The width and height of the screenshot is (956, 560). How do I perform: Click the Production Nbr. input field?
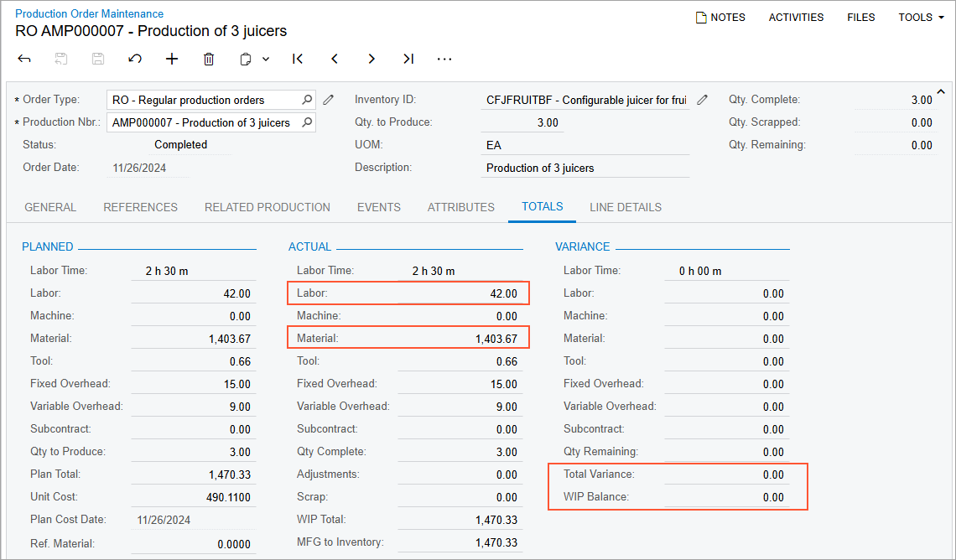pos(203,122)
